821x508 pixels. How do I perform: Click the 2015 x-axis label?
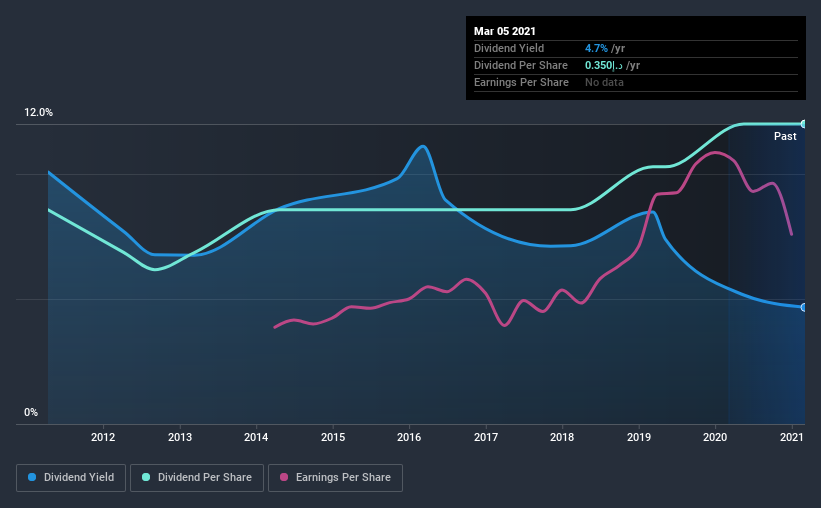(333, 437)
